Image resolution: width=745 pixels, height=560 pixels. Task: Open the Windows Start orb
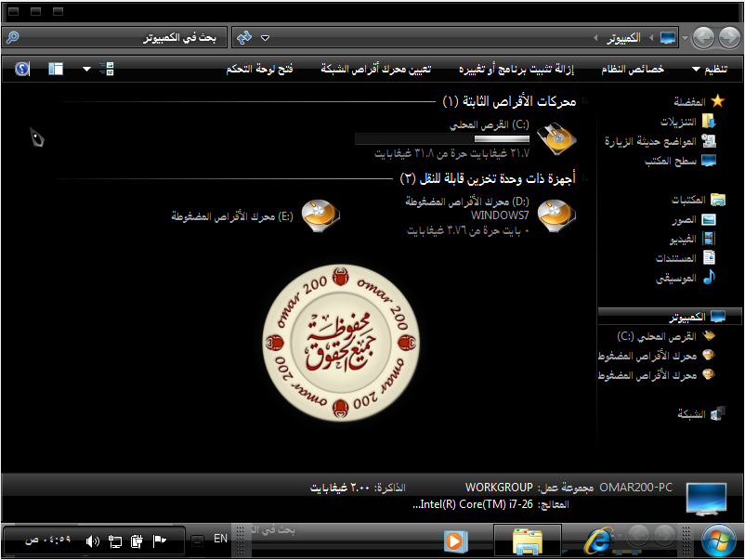point(719,540)
